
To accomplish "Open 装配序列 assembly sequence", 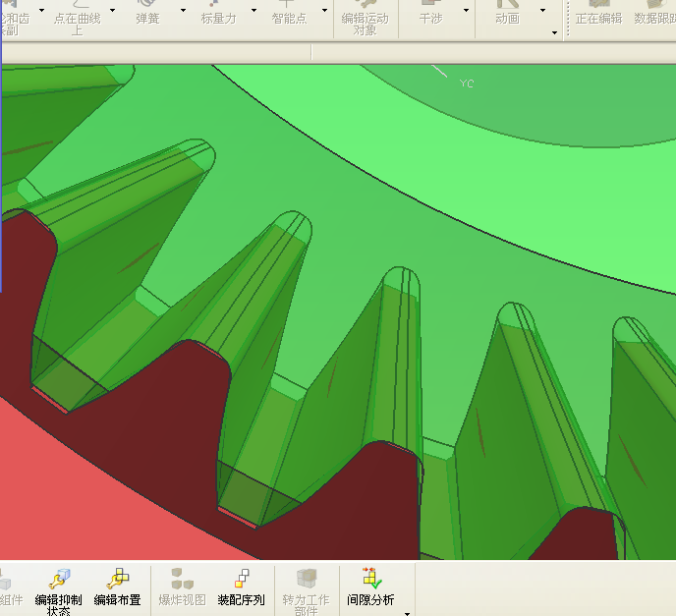I will point(241,588).
